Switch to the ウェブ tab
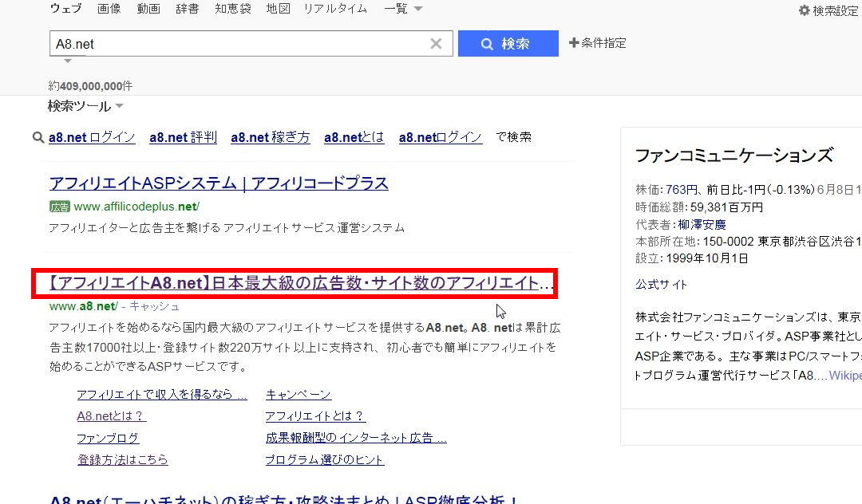The image size is (862, 504). tap(66, 8)
